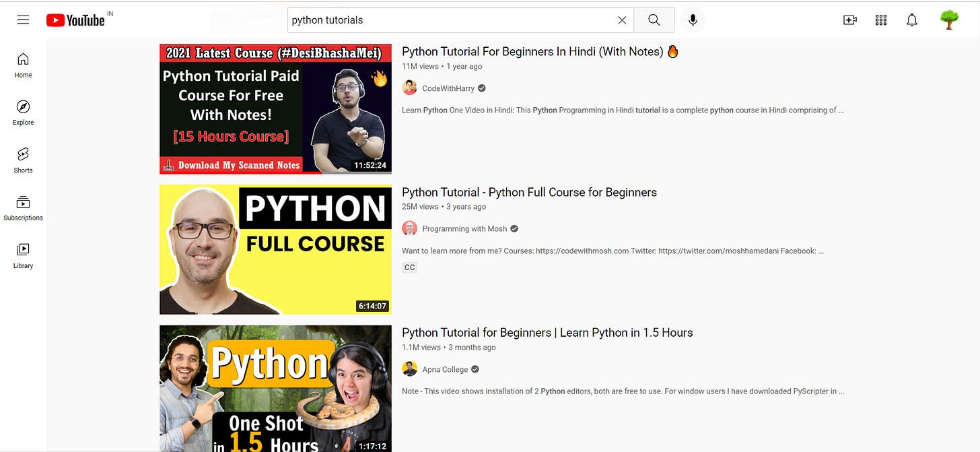This screenshot has height=452, width=980.
Task: Click description starting "Learn Python One Video"
Action: (x=623, y=110)
